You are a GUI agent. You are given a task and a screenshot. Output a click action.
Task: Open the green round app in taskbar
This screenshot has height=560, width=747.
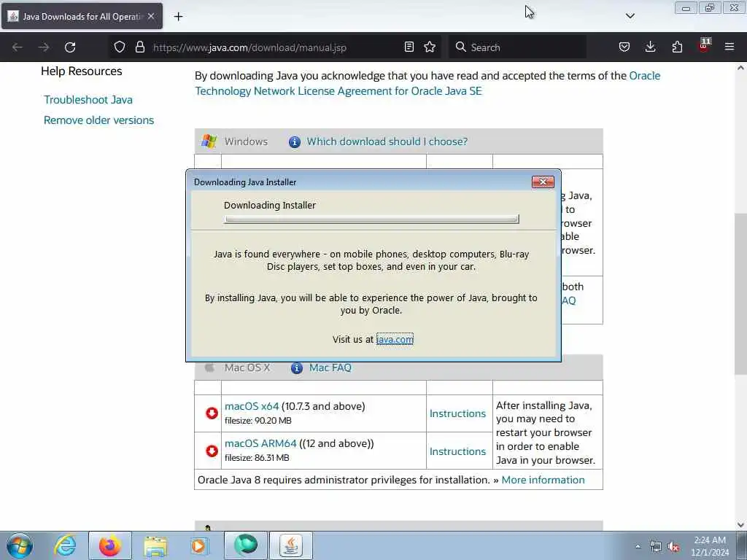pyautogui.click(x=246, y=545)
